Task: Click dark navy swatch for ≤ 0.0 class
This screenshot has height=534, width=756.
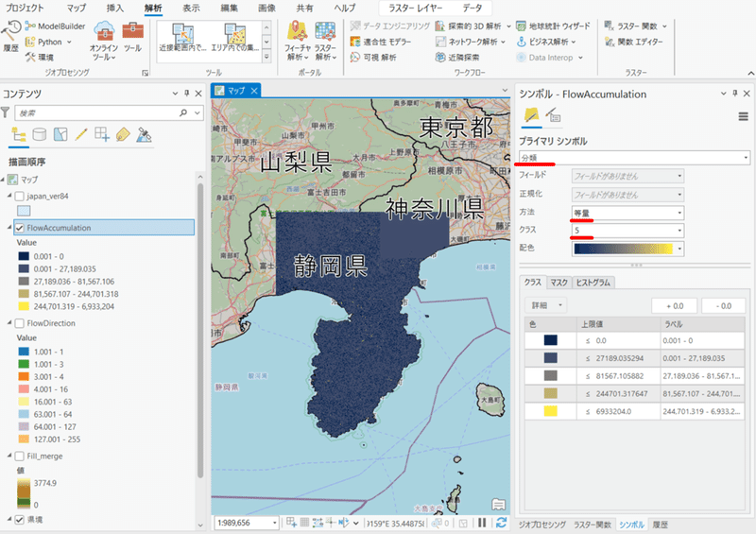Action: [x=550, y=340]
